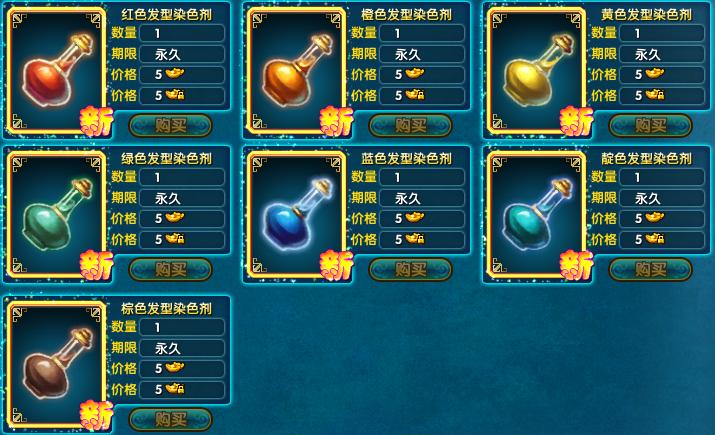Purchase the 蓝色发型染色剂 with 购买
This screenshot has height=435, width=715.
click(410, 269)
